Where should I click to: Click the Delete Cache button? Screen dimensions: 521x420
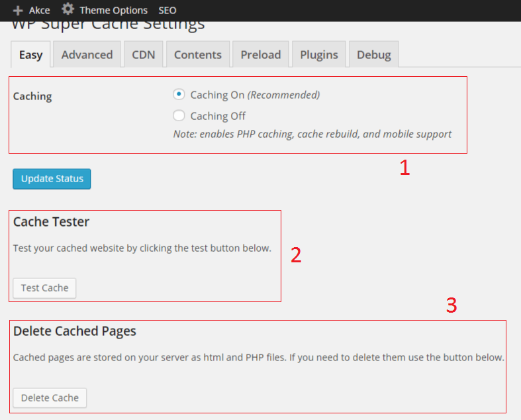[50, 398]
